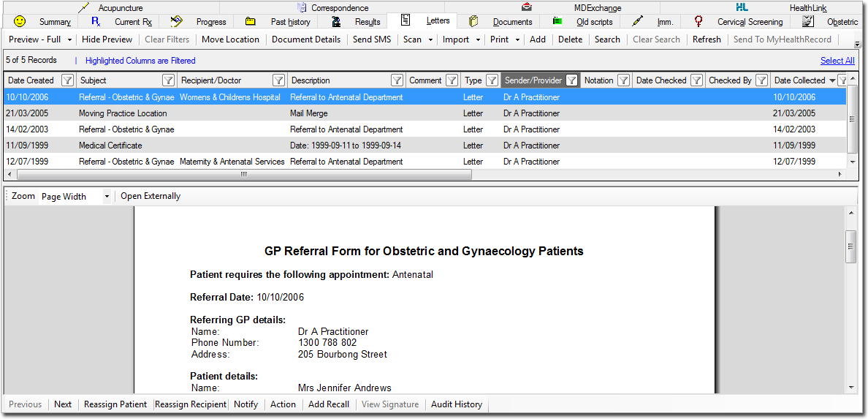Screen dimensions: 868x419
Task: Click the Audit History button
Action: tap(456, 404)
